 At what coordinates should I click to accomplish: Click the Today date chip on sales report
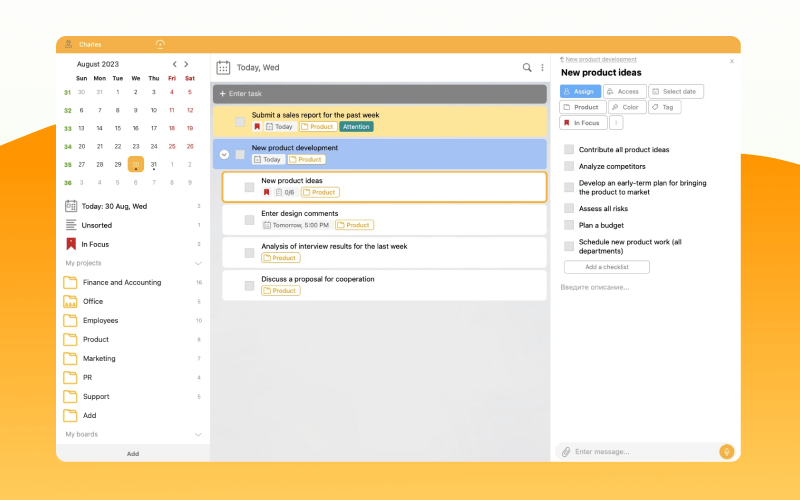click(280, 127)
